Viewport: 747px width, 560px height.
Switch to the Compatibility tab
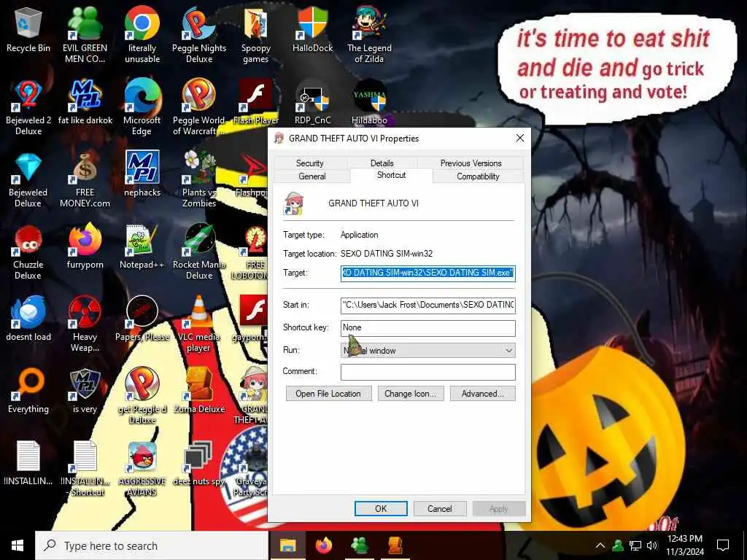[x=478, y=176]
